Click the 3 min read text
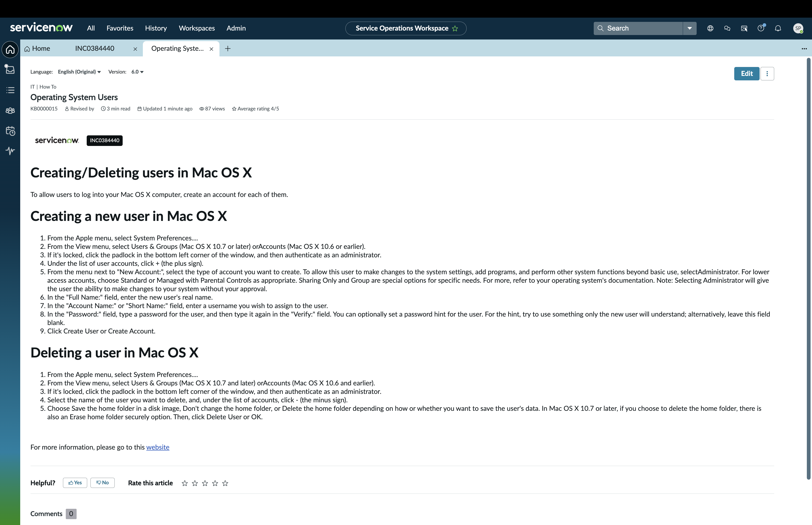812x525 pixels. pos(116,109)
